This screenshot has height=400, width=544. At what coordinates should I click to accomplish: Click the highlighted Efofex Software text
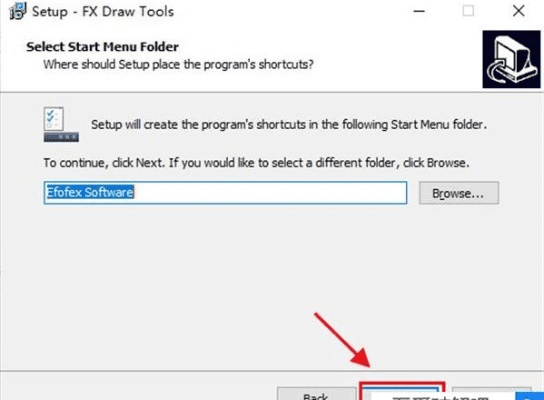[x=90, y=192]
